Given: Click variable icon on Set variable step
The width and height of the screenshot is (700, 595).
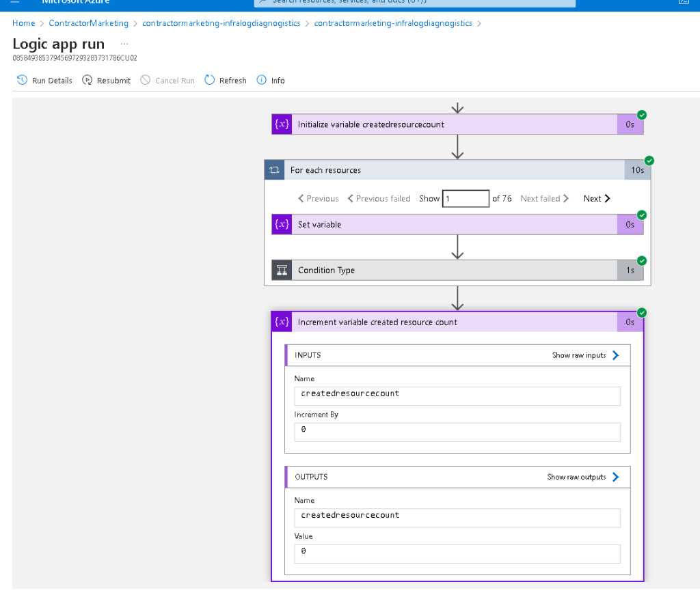Looking at the screenshot, I should click(282, 224).
